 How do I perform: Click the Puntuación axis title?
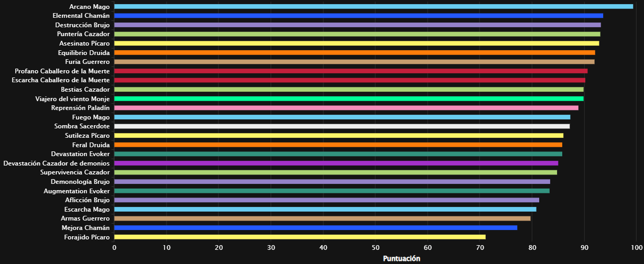pyautogui.click(x=401, y=258)
